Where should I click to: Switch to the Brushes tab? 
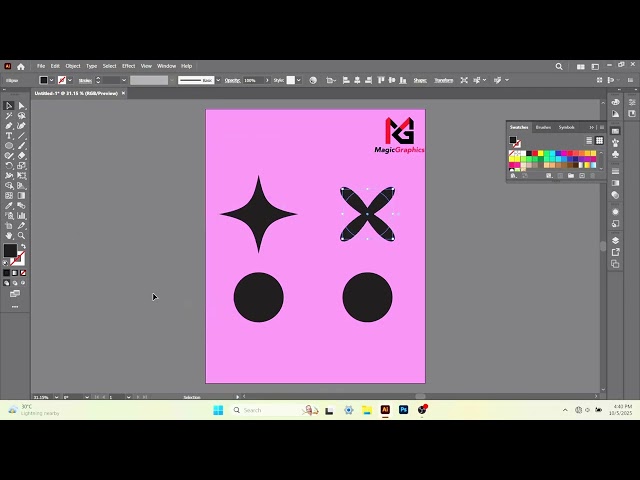[543, 127]
